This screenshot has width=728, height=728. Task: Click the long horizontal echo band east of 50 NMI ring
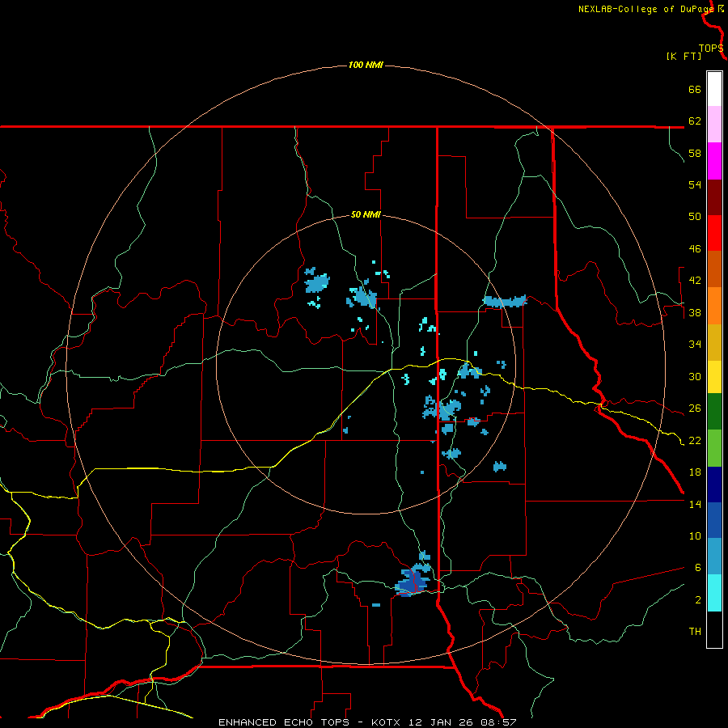tap(505, 302)
